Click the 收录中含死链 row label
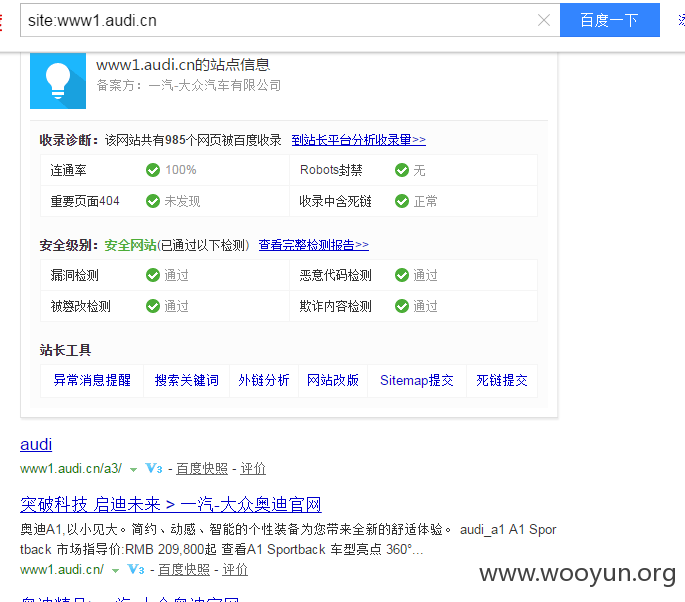Screen dimensions: 685x602 336,201
